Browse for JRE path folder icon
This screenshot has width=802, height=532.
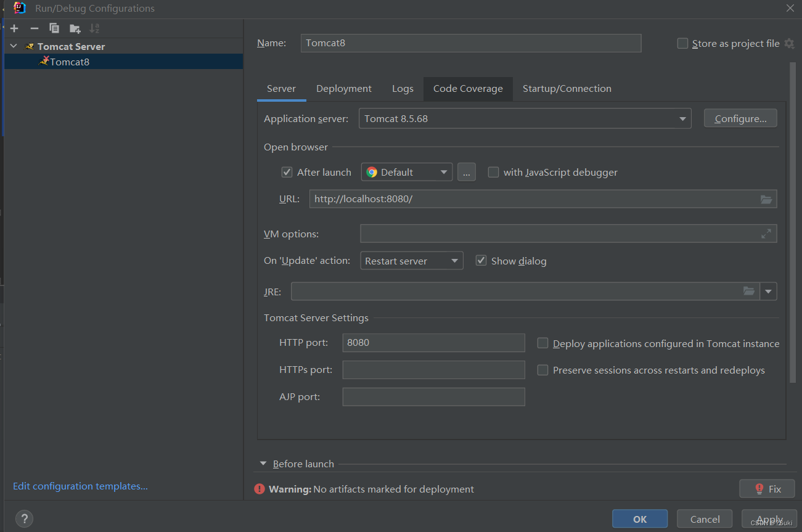(x=749, y=291)
